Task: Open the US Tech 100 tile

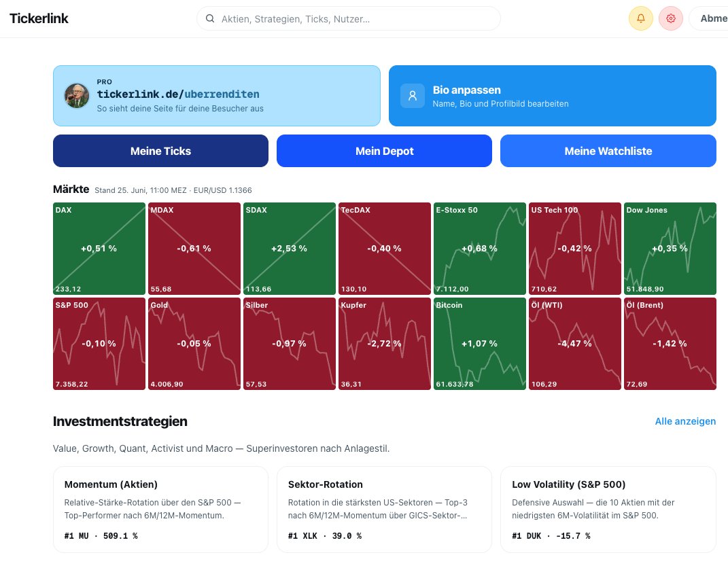Action: tap(575, 249)
